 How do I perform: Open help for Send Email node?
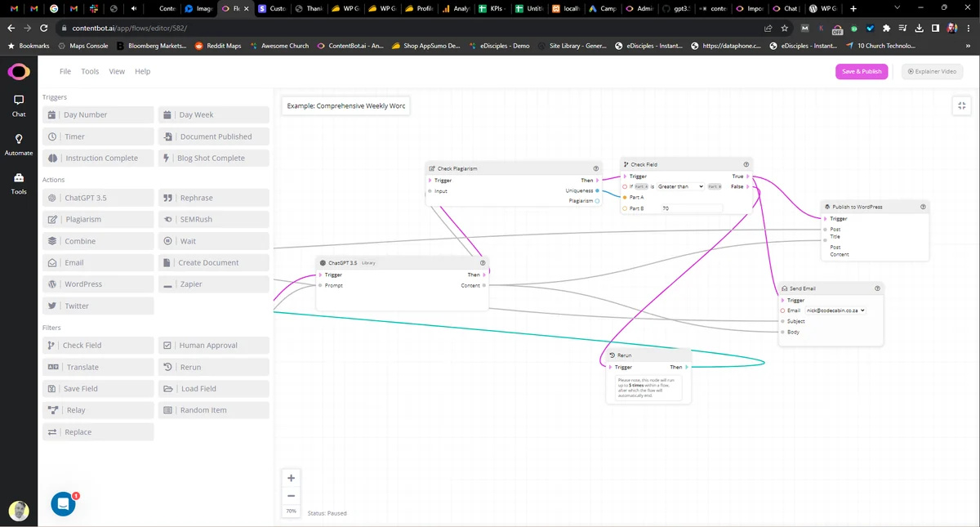pos(877,288)
